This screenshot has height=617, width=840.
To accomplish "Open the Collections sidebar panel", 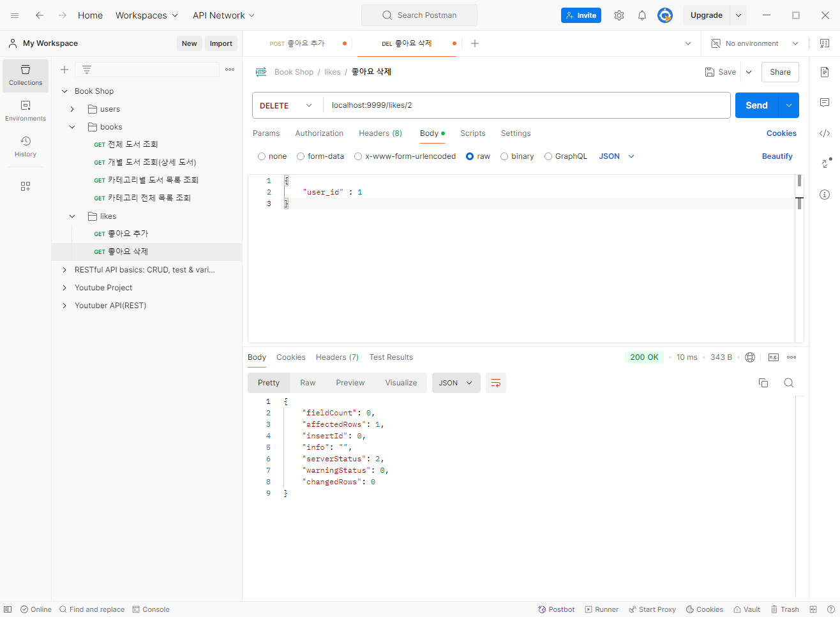I will (26, 75).
